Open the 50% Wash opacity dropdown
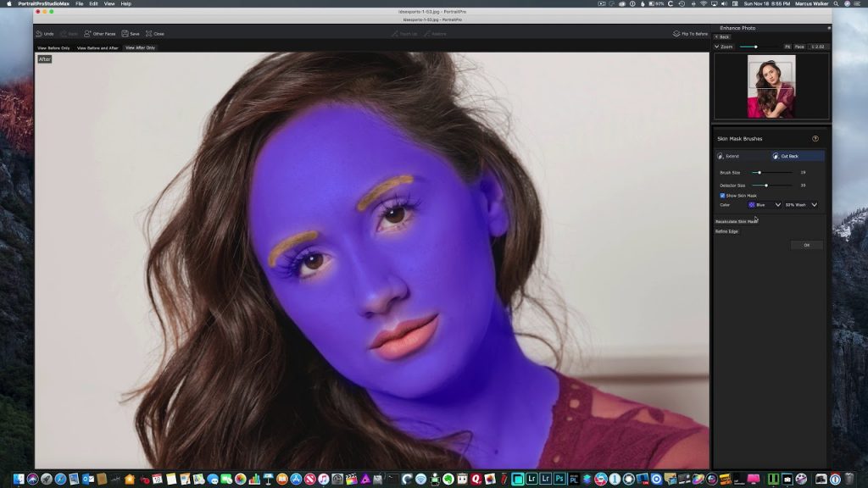 pyautogui.click(x=801, y=205)
